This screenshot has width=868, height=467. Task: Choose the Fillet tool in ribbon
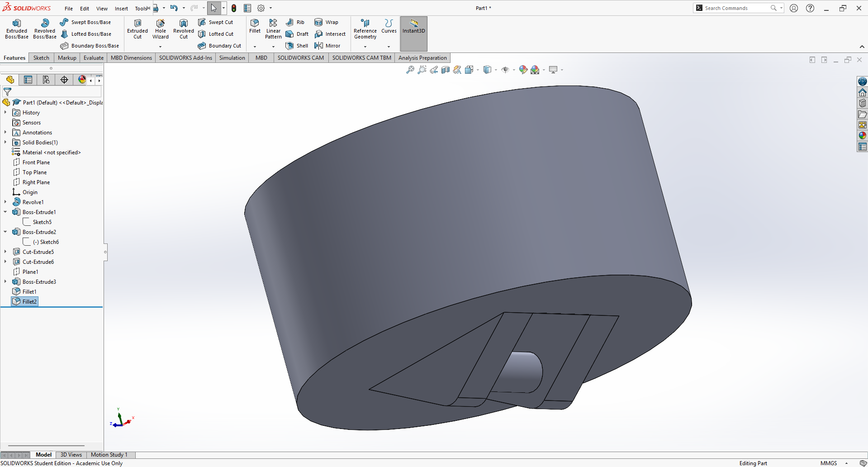255,26
